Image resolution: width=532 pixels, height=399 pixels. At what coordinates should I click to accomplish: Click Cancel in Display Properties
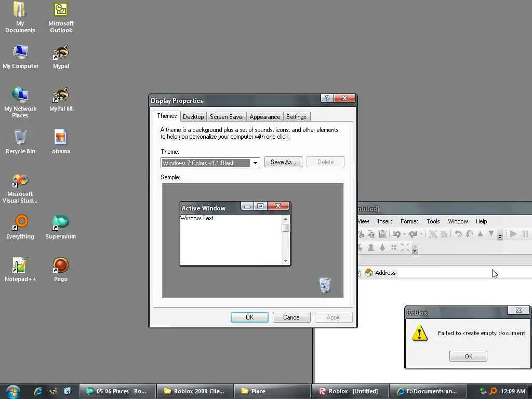point(291,317)
